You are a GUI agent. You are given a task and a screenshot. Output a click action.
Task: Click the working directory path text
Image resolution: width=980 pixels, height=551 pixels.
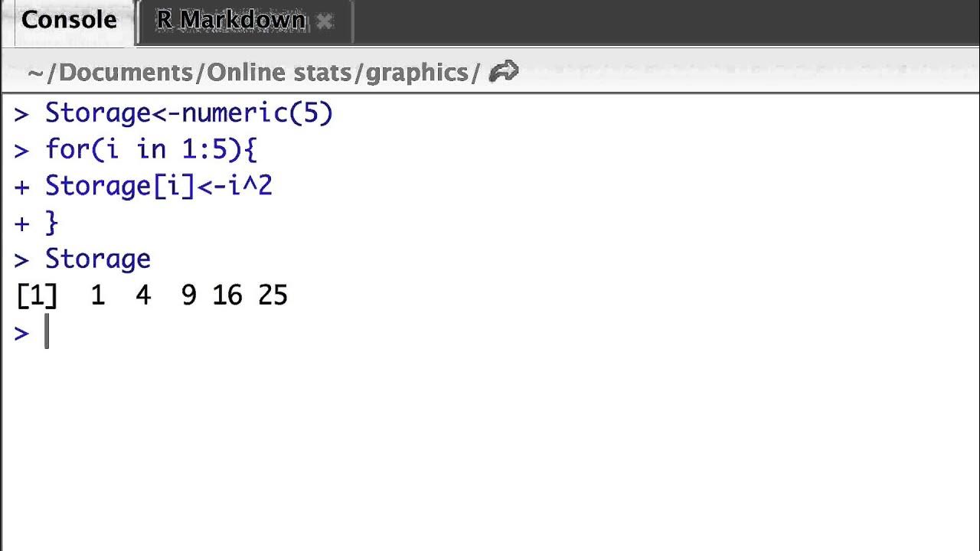coord(253,73)
